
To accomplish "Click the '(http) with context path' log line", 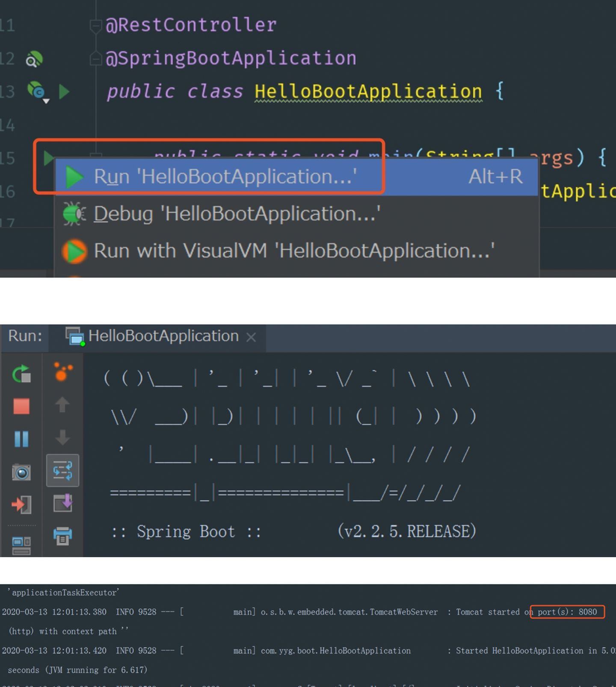I will [x=68, y=631].
